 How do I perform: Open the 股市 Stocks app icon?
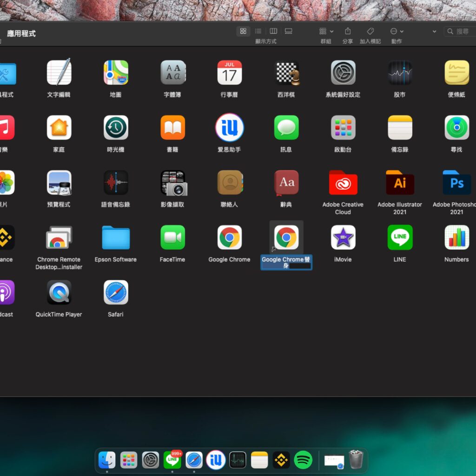tap(400, 73)
